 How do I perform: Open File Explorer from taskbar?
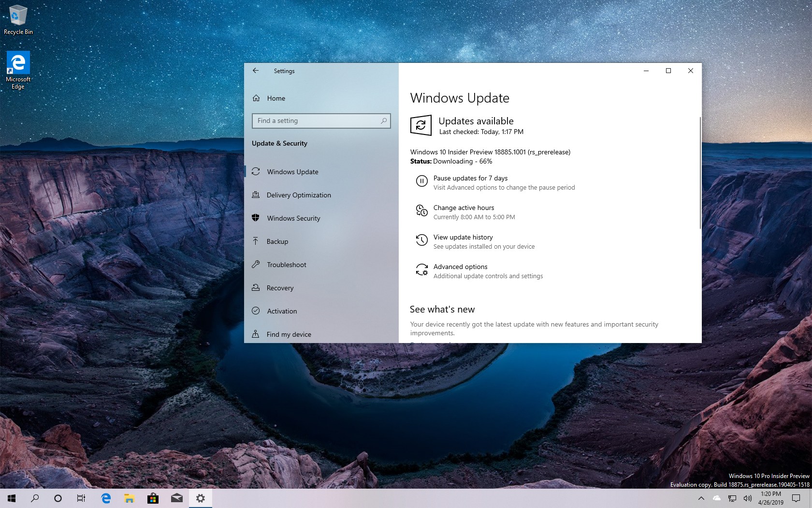129,498
